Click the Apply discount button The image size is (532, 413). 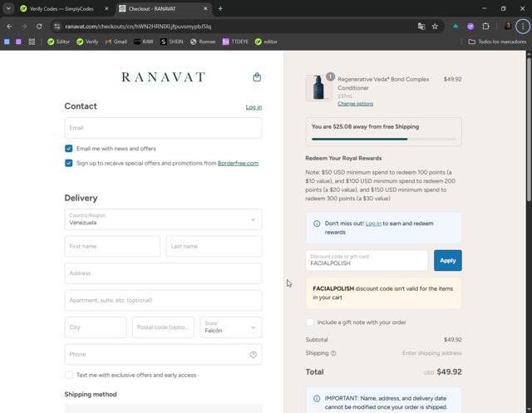(x=447, y=260)
